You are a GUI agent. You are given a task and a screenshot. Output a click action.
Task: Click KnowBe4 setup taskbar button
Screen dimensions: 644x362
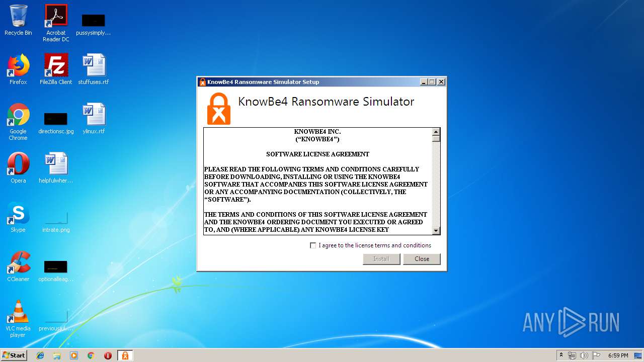(x=125, y=355)
